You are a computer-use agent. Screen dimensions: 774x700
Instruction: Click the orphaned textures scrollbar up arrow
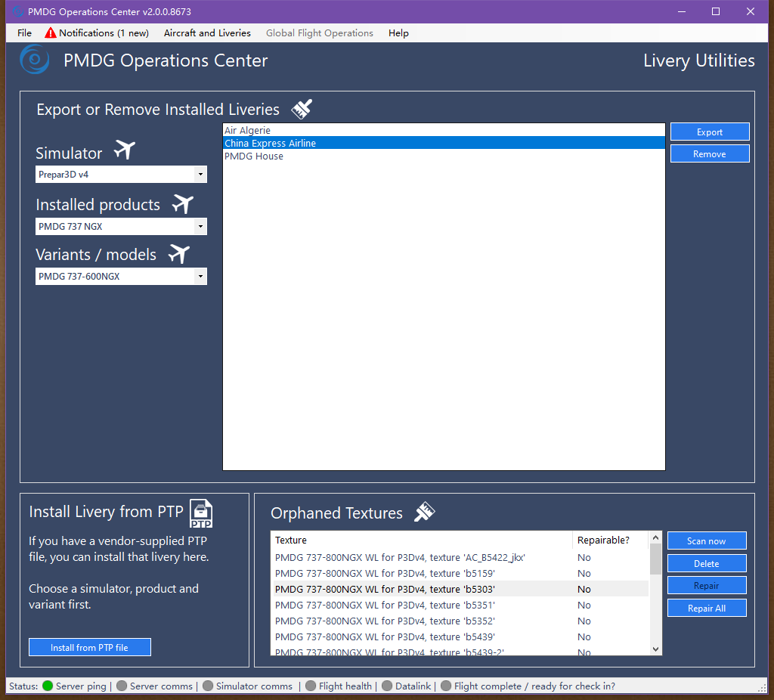point(655,537)
